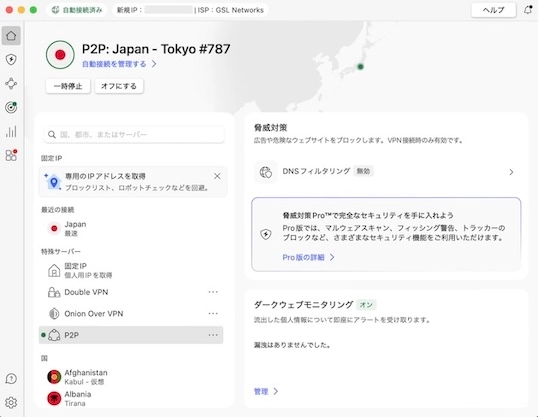Click the Japan flag next to the connection title
The height and width of the screenshot is (417, 538).
(60, 55)
